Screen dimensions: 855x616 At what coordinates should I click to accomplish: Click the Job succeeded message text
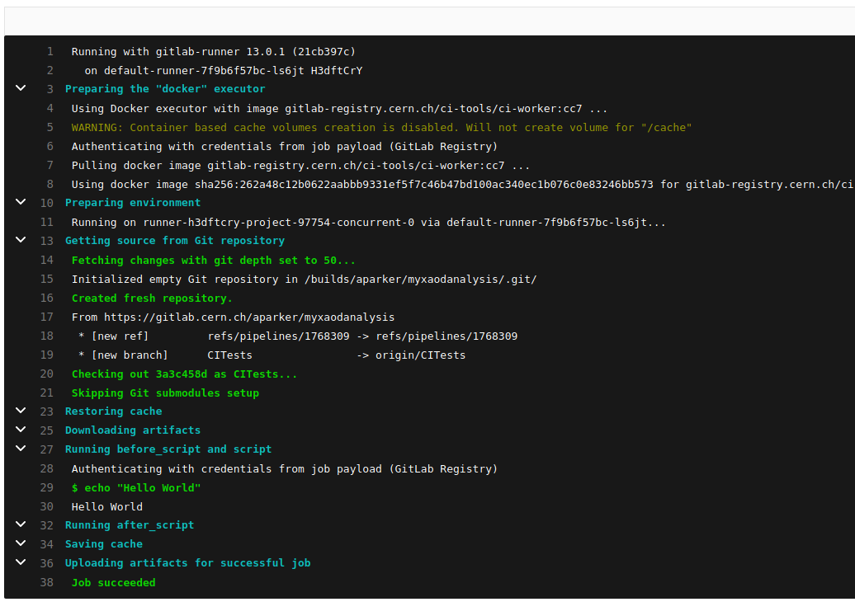(x=113, y=583)
